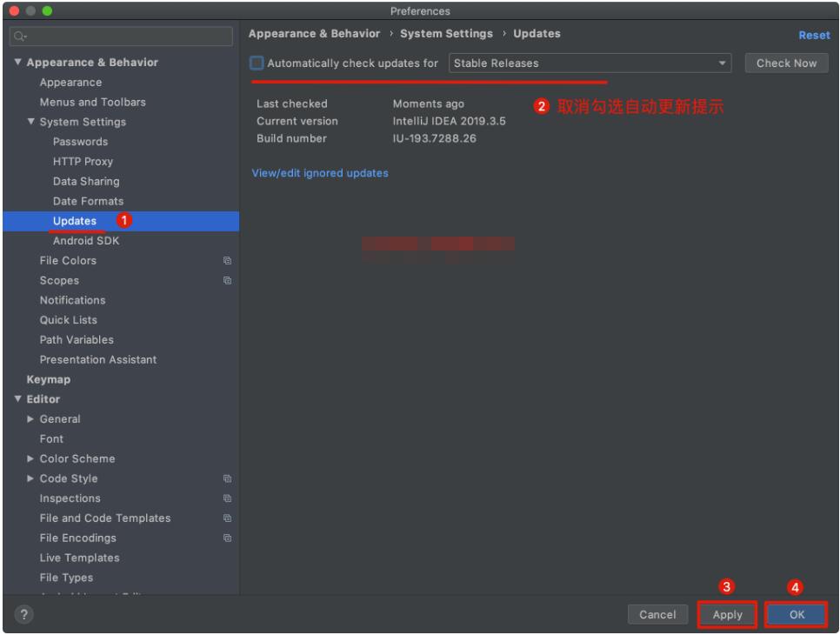Screen dimensions: 840x635
Task: Click the project-level icon beside File Colors
Action: tap(227, 261)
